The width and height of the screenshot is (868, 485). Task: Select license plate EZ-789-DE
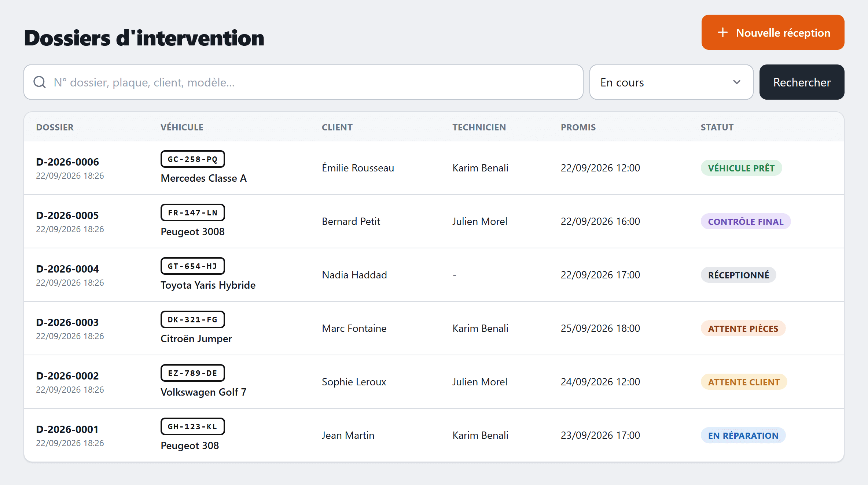(x=193, y=373)
